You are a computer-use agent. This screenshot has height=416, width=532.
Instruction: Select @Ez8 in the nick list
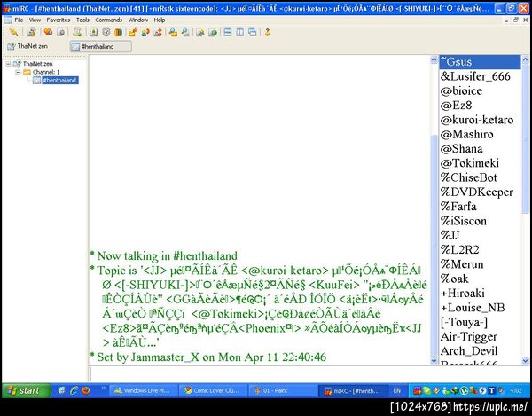click(x=480, y=106)
